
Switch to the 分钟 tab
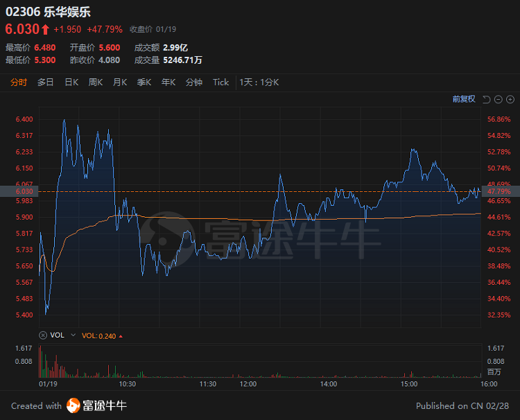pyautogui.click(x=194, y=82)
